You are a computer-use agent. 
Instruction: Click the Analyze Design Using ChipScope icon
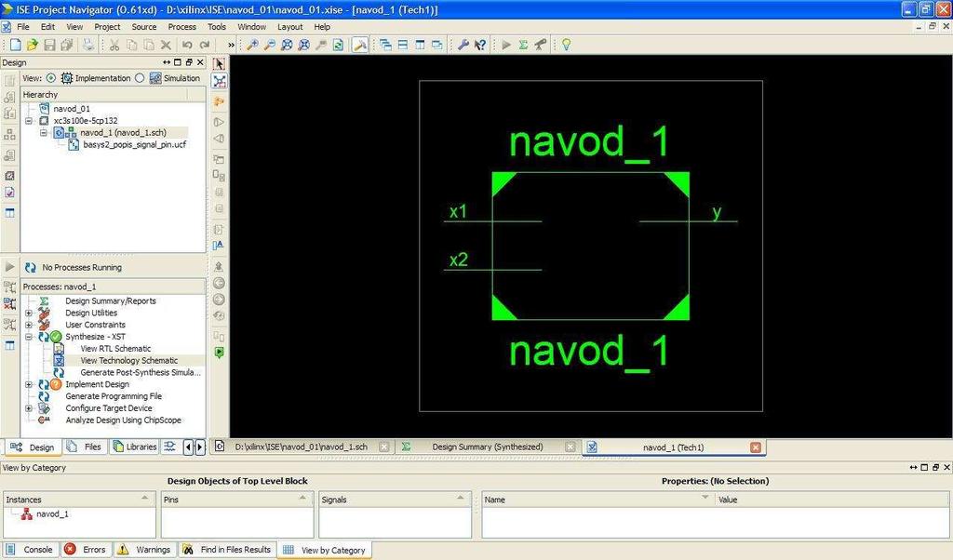(x=44, y=420)
